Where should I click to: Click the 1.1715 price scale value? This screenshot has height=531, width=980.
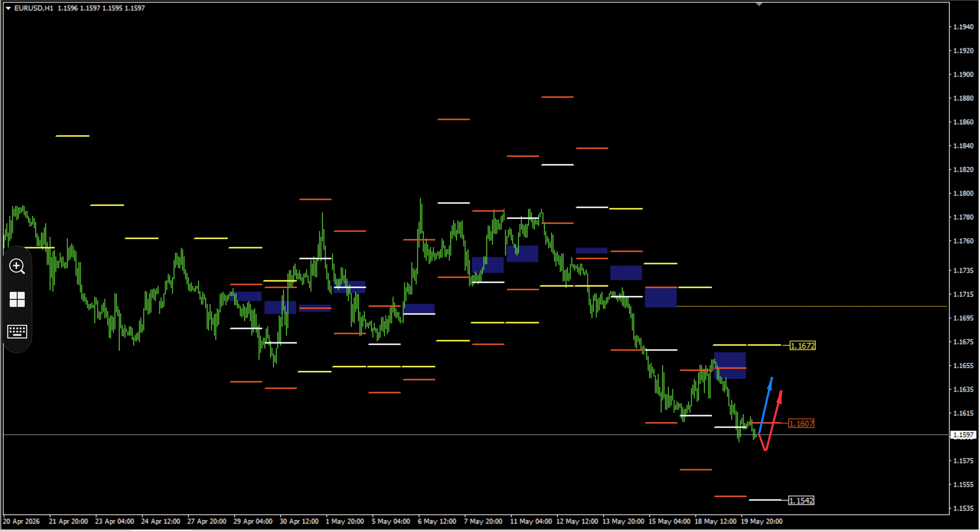pyautogui.click(x=963, y=294)
